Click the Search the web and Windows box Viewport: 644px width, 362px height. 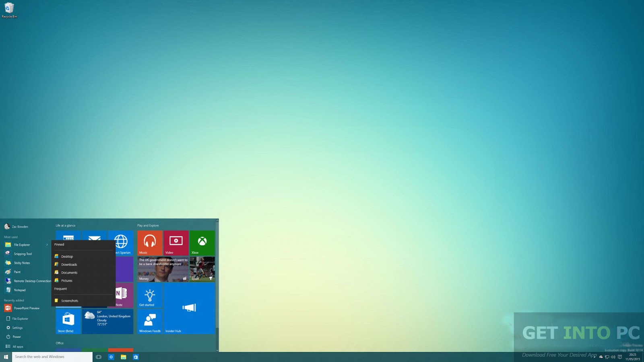[x=52, y=357]
